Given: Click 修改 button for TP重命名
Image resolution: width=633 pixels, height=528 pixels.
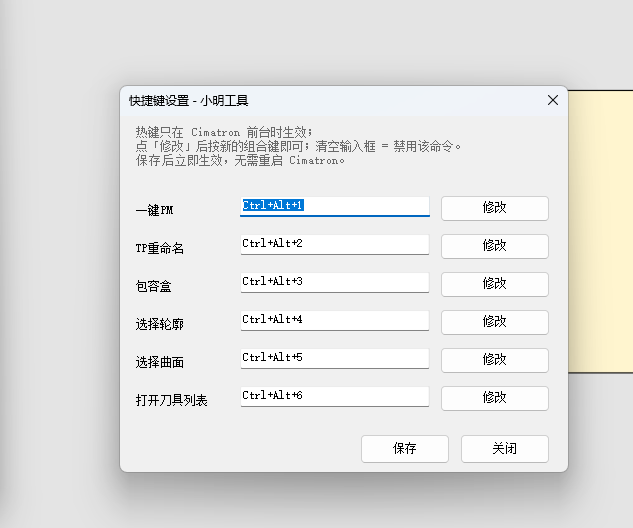Looking at the screenshot, I should coord(495,246).
